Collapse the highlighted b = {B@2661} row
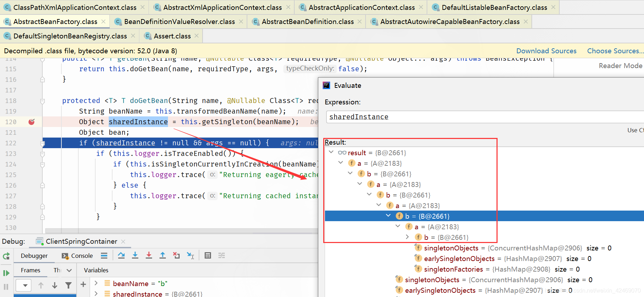 (x=388, y=216)
